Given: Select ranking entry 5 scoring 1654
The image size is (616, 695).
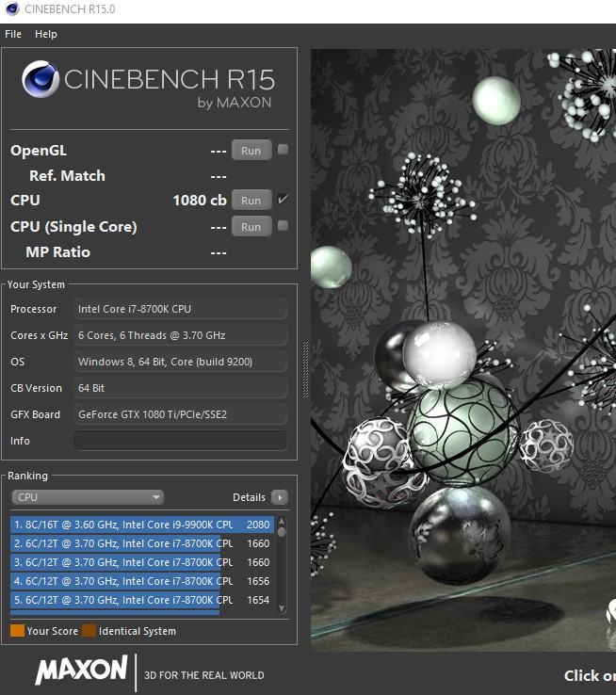Looking at the screenshot, I should click(x=142, y=600).
